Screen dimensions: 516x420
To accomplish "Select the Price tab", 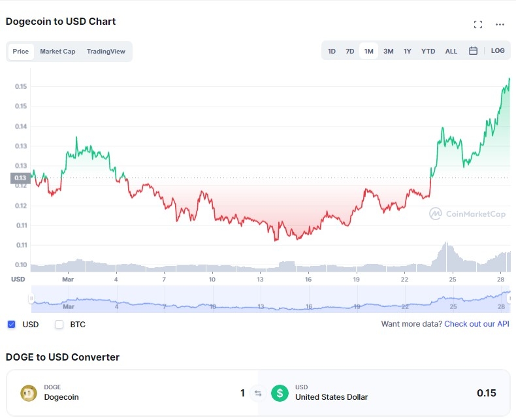I will (x=21, y=52).
